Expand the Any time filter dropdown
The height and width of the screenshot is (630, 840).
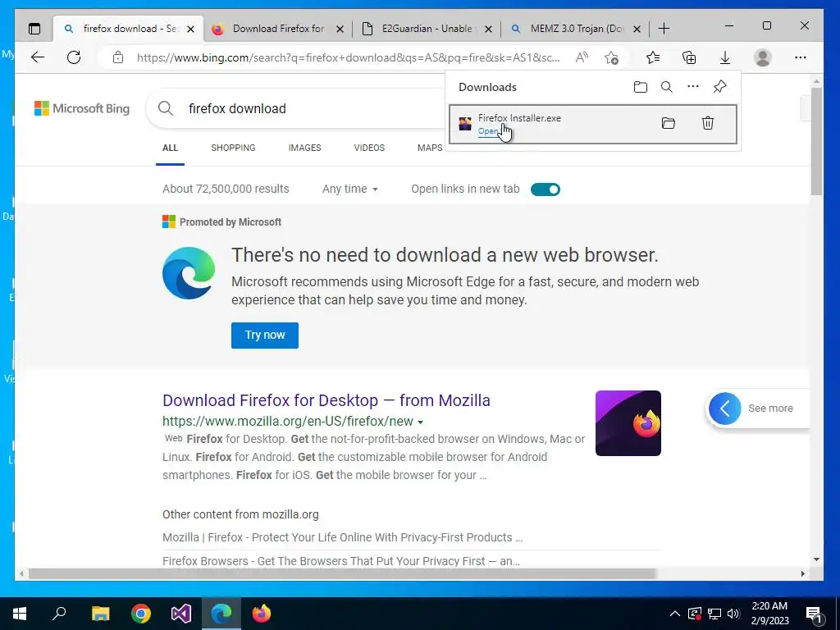click(x=349, y=189)
